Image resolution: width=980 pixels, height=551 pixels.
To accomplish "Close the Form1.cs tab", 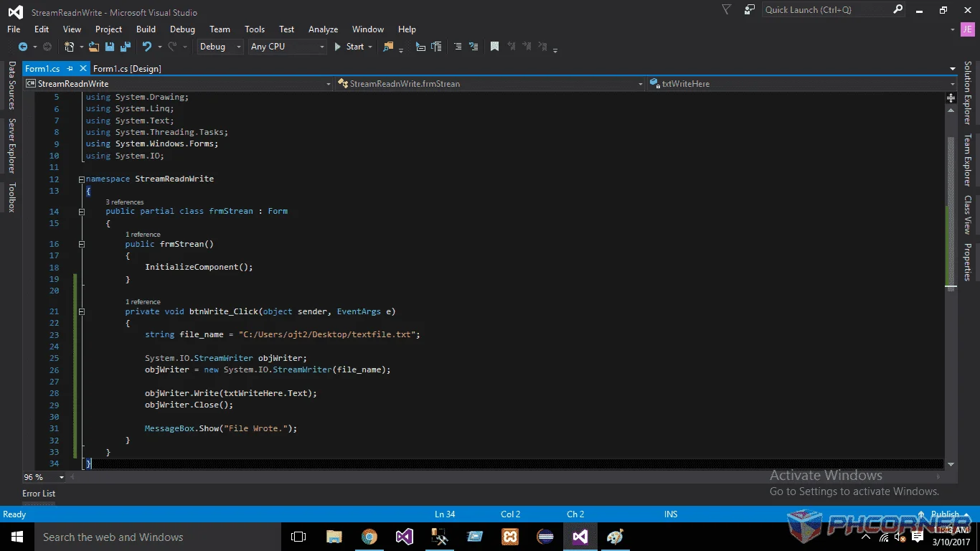I will click(x=83, y=69).
